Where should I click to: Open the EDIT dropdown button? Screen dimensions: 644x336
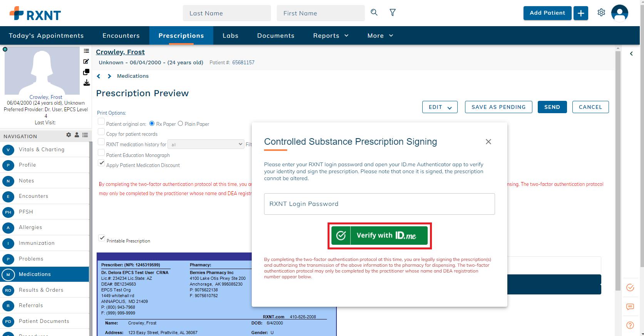[440, 107]
